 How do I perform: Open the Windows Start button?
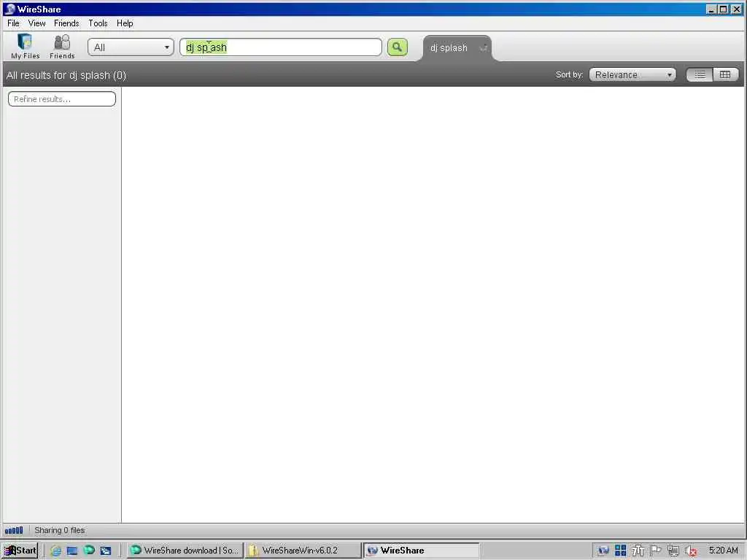20,551
